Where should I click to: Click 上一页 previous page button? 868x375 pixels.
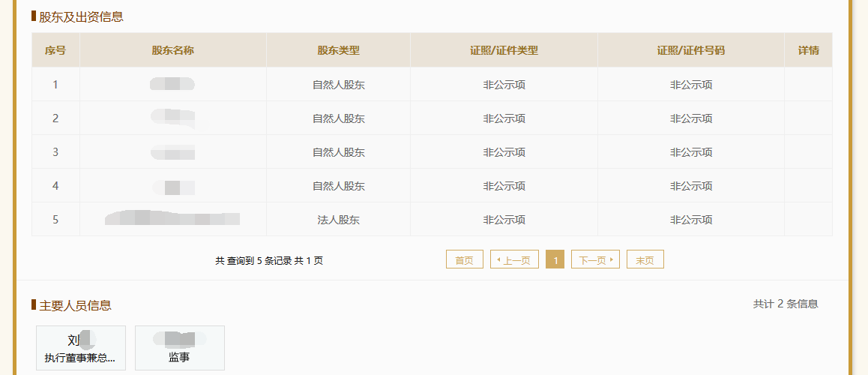tap(514, 259)
